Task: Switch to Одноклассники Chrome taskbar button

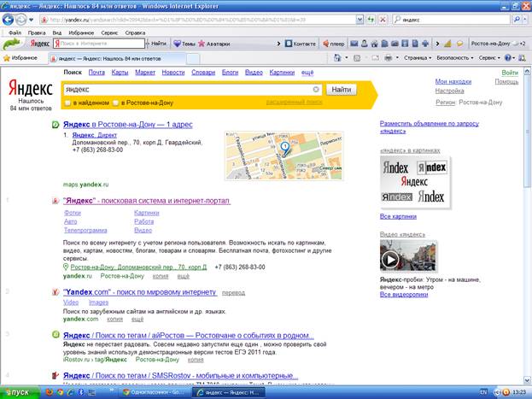Action: coord(154,392)
